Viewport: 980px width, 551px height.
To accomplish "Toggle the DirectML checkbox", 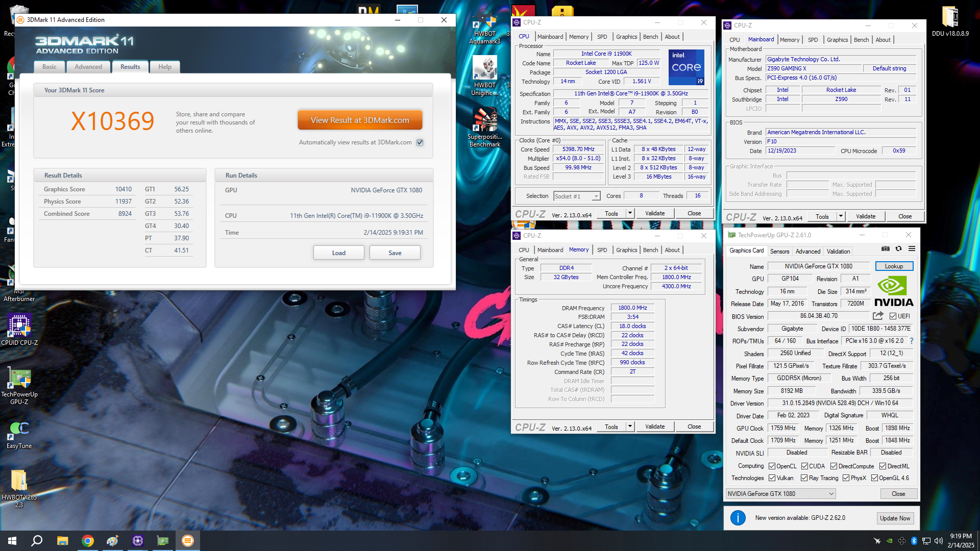I will coord(883,466).
